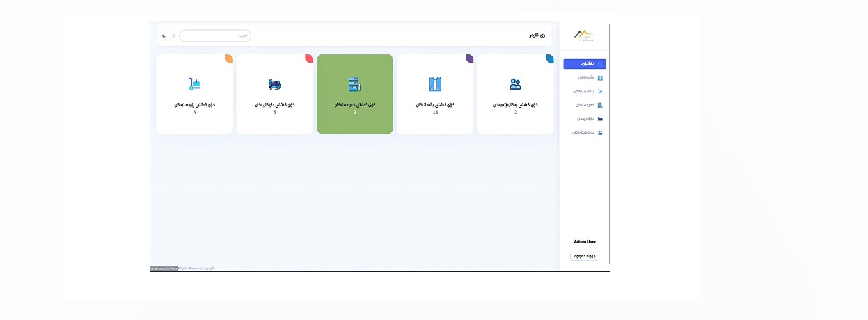Click the page heading text in the top bar

click(x=537, y=35)
